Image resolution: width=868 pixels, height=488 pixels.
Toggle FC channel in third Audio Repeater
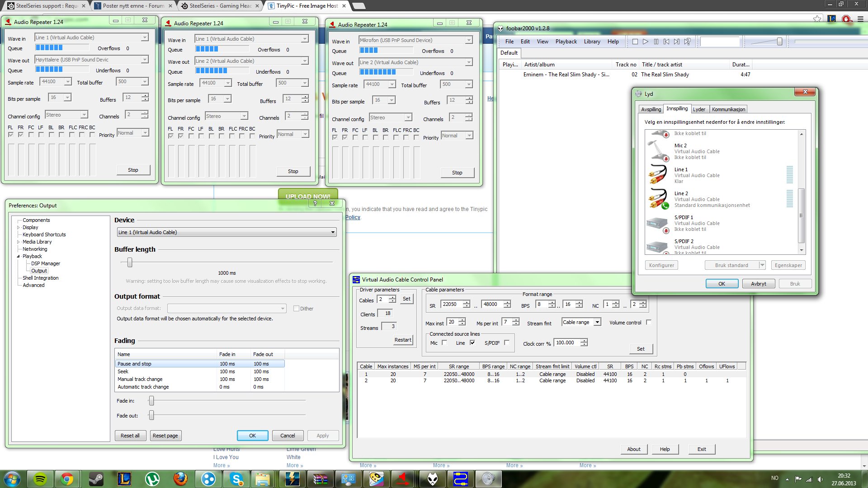[355, 137]
